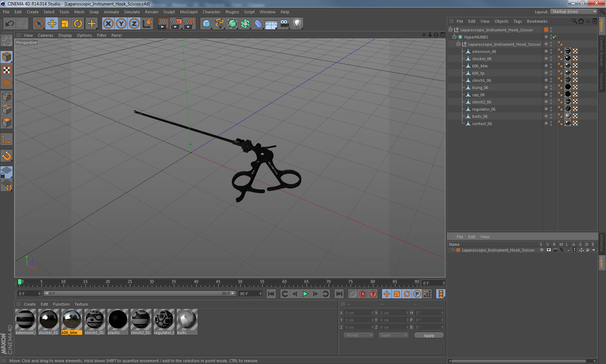
Task: Collapse the nested Laparoscopic_Instrument_Hook_Scissor null
Action: (x=458, y=44)
